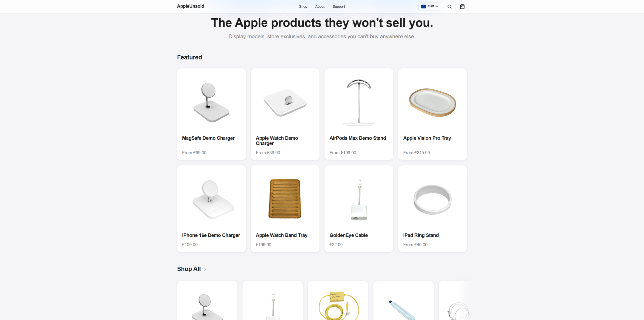
Task: View the Apple Watch Demo Charger image
Action: (285, 102)
